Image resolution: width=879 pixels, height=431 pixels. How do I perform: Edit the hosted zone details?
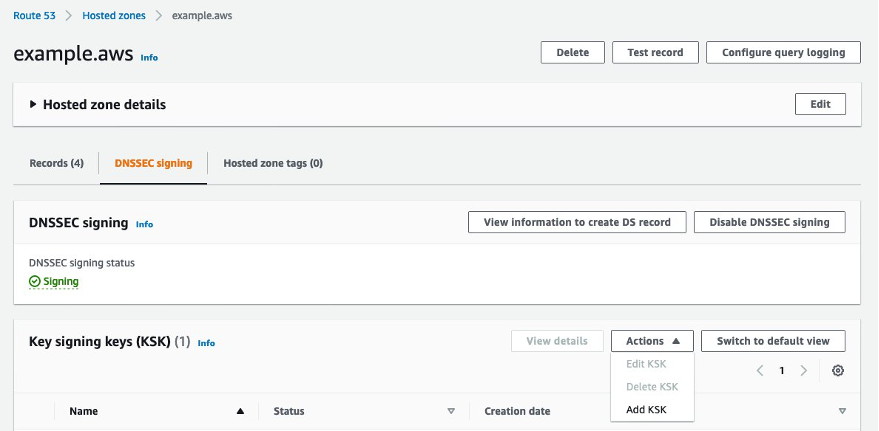[820, 104]
